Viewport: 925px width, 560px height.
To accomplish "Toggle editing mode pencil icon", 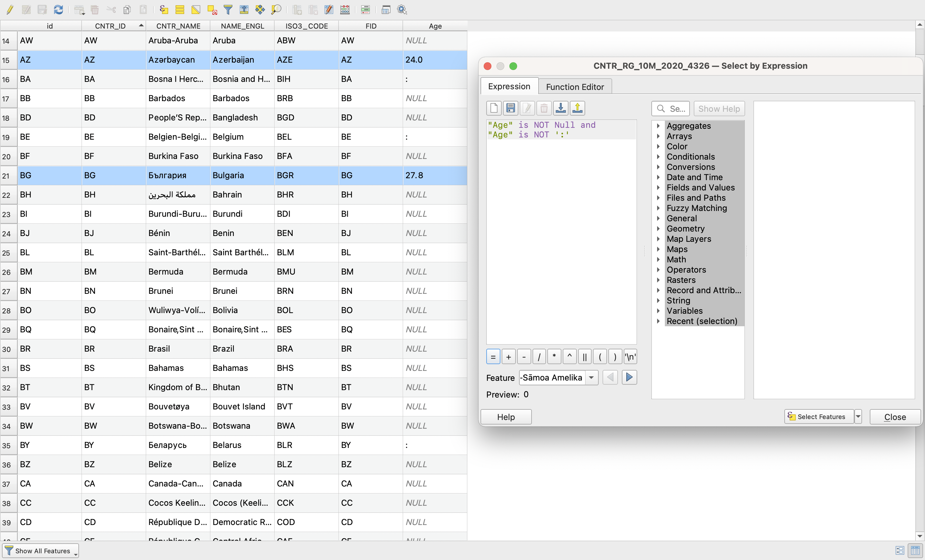I will coord(10,9).
